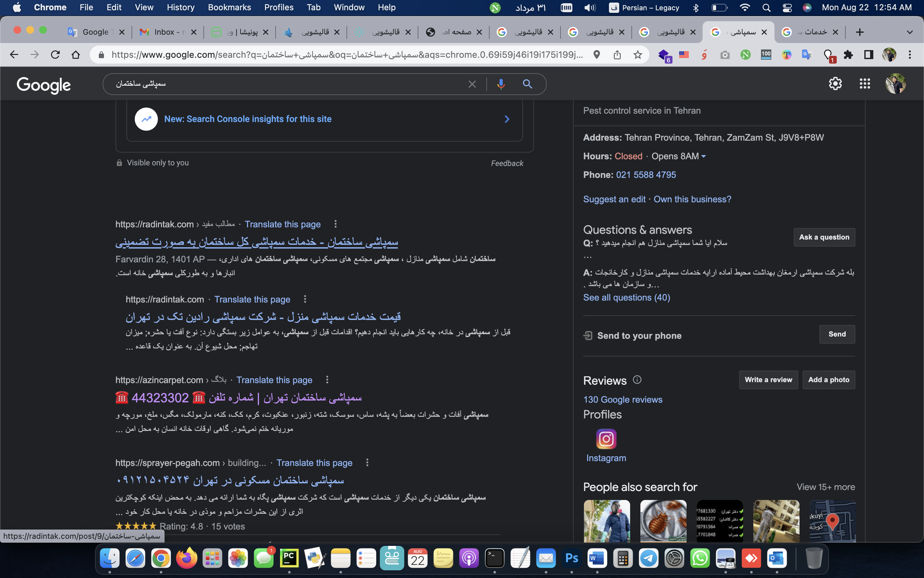
Task: Launch Photoshop from the dock
Action: tap(572, 558)
